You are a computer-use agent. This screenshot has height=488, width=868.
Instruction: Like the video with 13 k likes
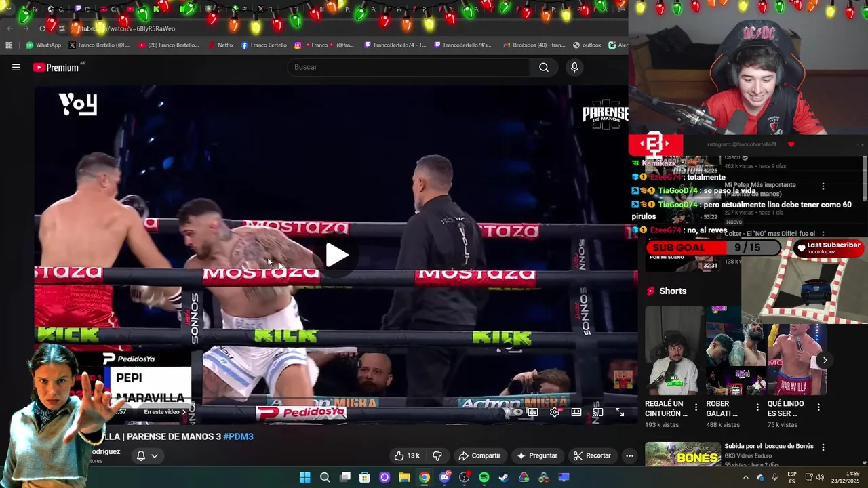point(407,455)
